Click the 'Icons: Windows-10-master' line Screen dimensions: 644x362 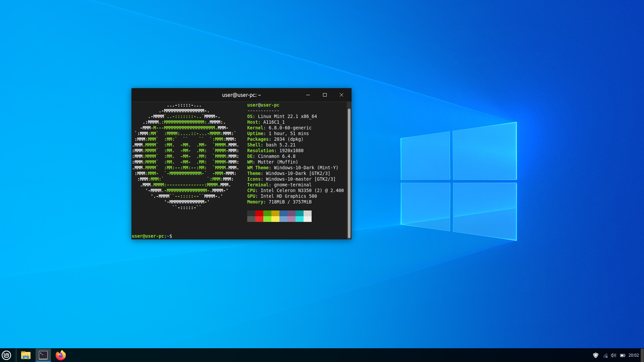tap(291, 179)
